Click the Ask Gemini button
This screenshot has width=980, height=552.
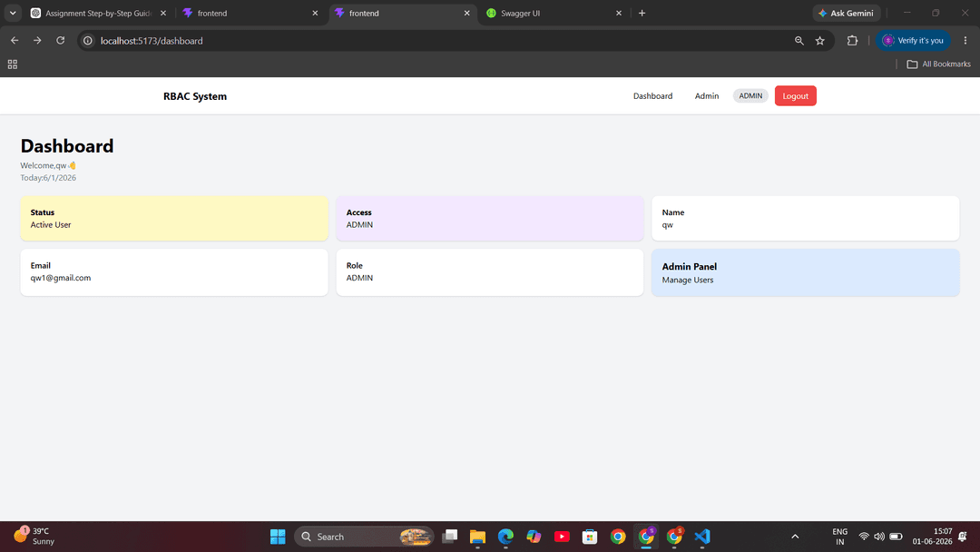847,13
